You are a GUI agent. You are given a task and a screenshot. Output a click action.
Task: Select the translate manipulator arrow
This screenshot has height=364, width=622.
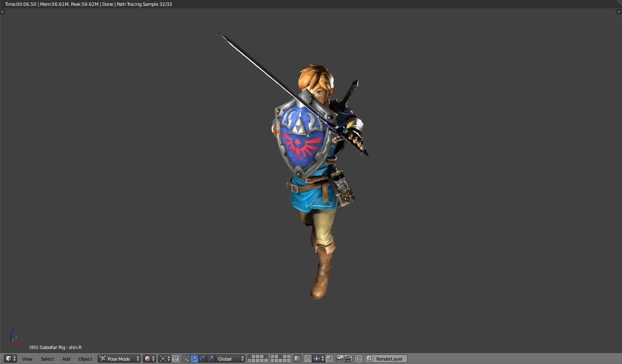pos(194,359)
